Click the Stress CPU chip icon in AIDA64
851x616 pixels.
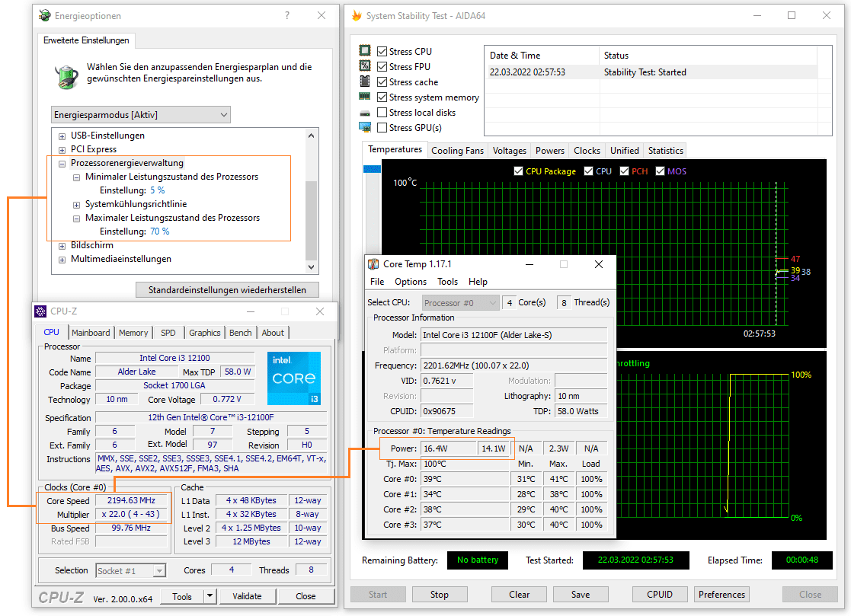tap(365, 51)
